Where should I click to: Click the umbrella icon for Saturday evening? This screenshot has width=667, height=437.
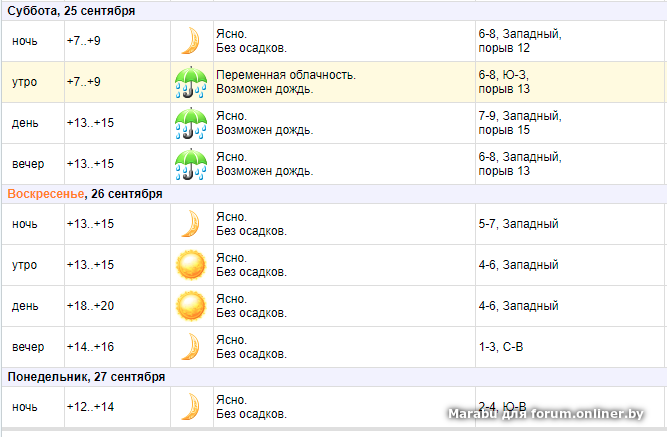coord(191,164)
